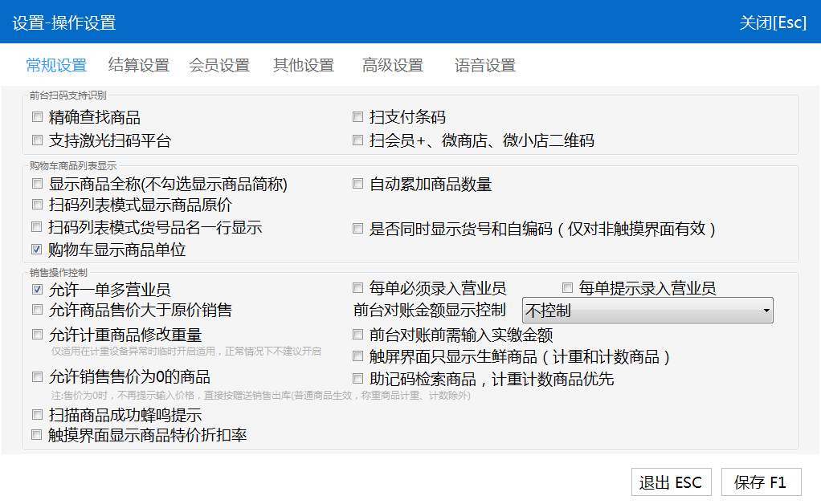Select the 语音设置 tab
Image resolution: width=821 pixels, height=504 pixels.
[484, 66]
